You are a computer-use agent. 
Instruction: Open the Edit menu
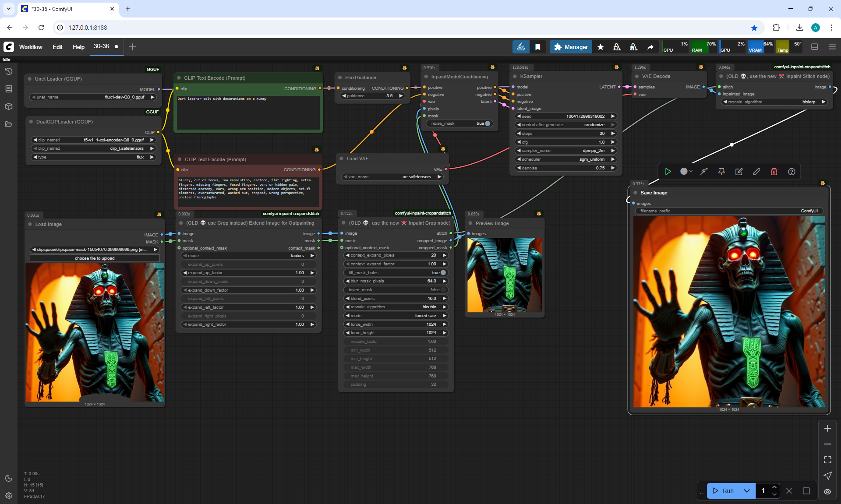[x=57, y=47]
